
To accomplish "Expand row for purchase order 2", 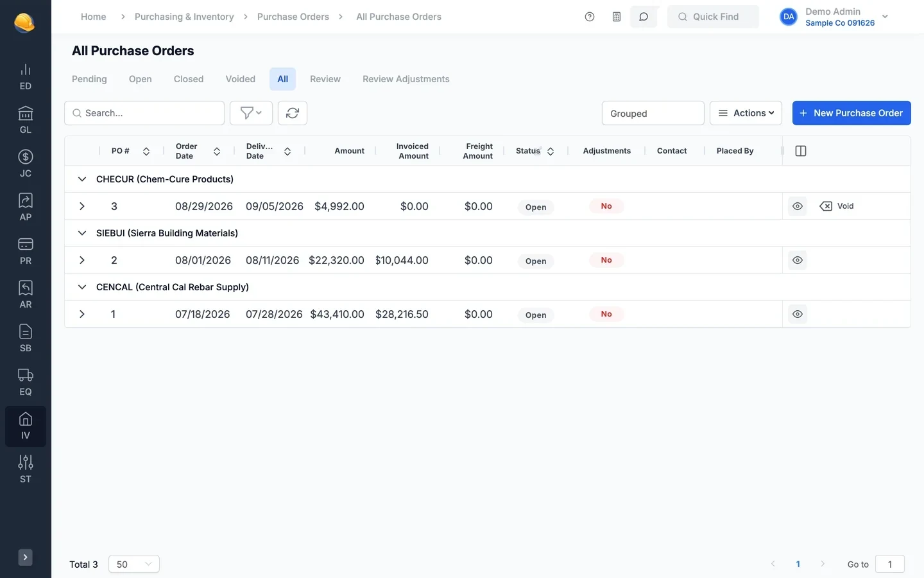I will [82, 260].
